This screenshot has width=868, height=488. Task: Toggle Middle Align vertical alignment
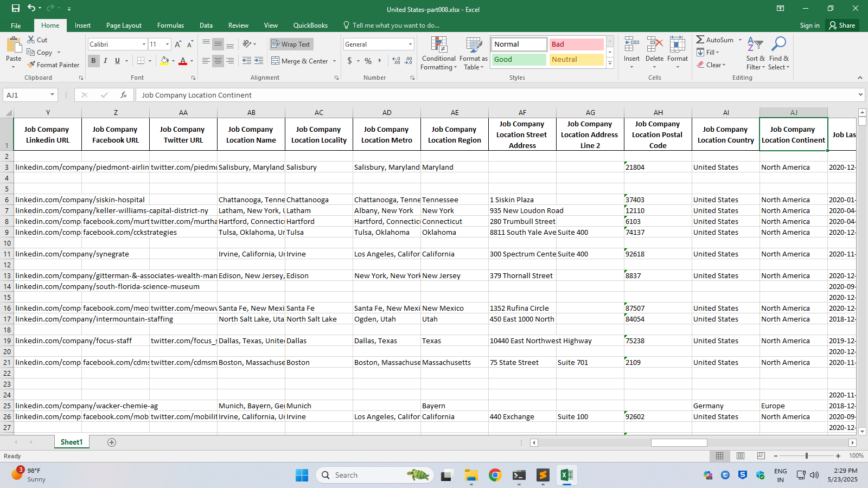pos(218,44)
